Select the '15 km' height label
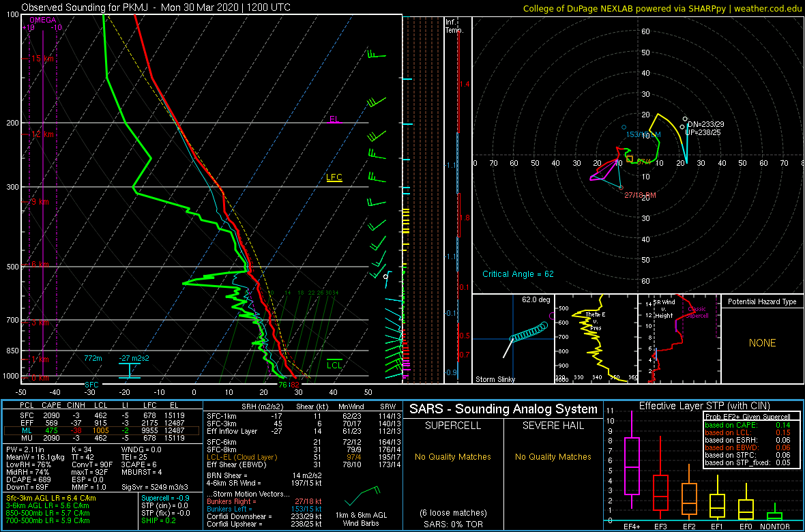The width and height of the screenshot is (805, 532). pos(42,59)
